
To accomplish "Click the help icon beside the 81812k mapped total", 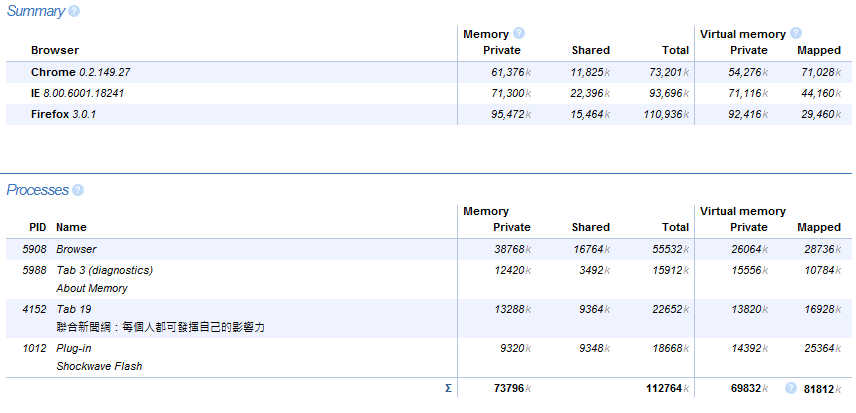I will 791,388.
